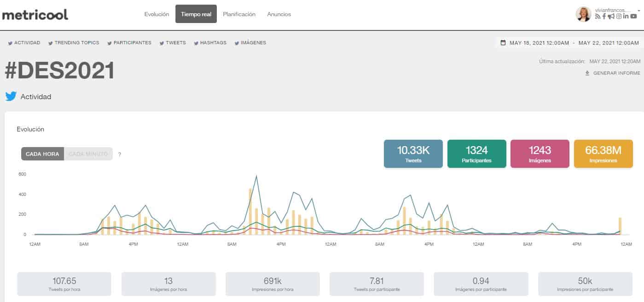644x302 pixels.
Task: Open the May 18, 2021 start date picker
Action: point(540,43)
